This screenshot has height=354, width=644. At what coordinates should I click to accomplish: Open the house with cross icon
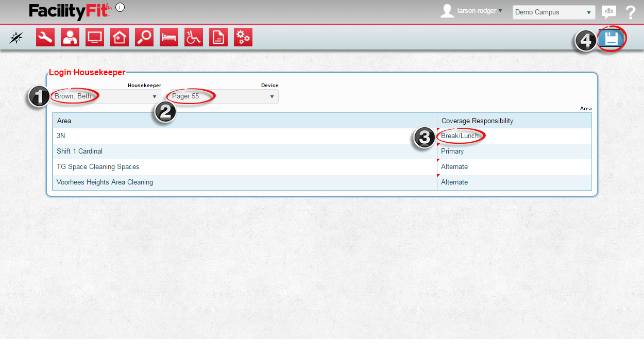coord(120,37)
